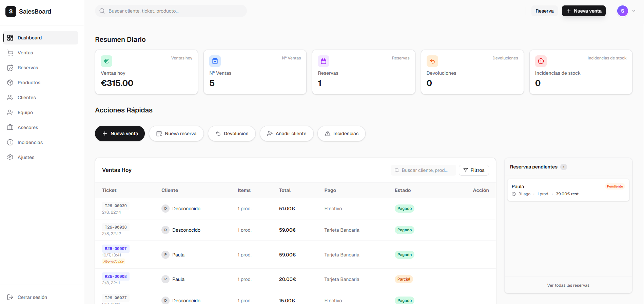Click the Reservas pendientes count badge

point(564,167)
